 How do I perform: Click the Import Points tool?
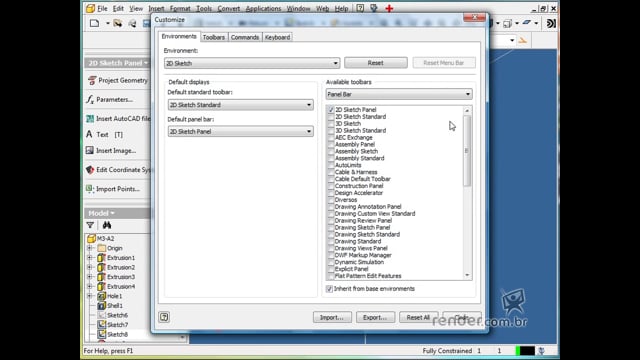[113, 189]
